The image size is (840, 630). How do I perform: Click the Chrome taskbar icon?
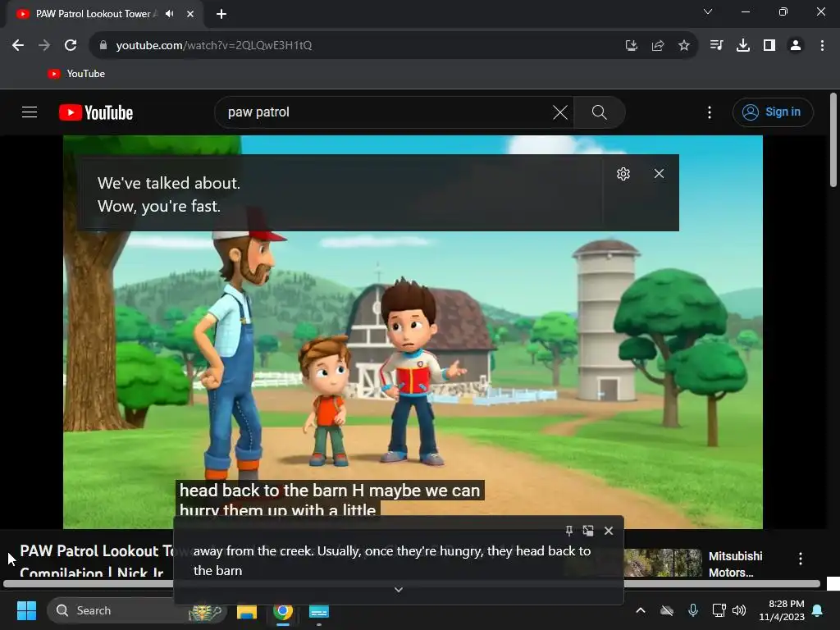pyautogui.click(x=283, y=611)
